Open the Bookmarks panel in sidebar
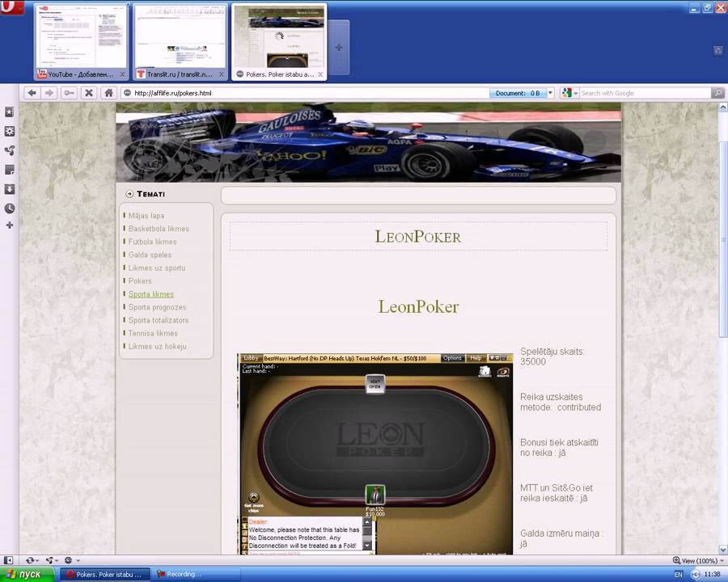 point(9,112)
